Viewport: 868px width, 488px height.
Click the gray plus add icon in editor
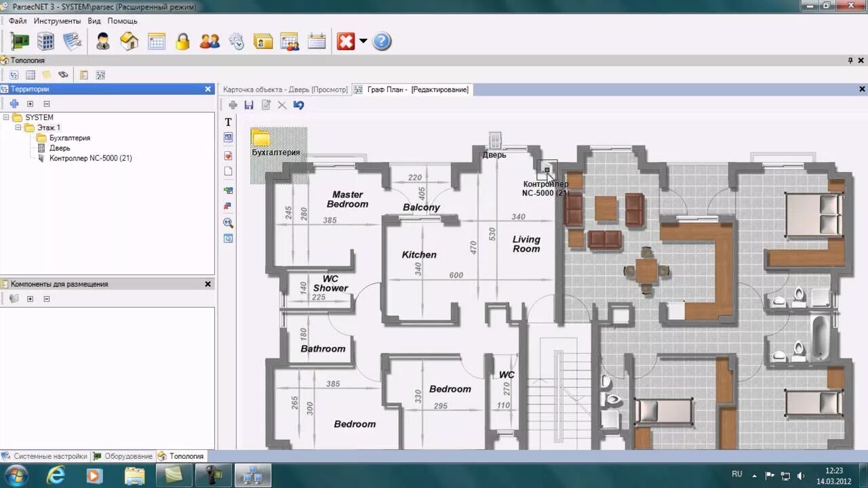pyautogui.click(x=233, y=105)
